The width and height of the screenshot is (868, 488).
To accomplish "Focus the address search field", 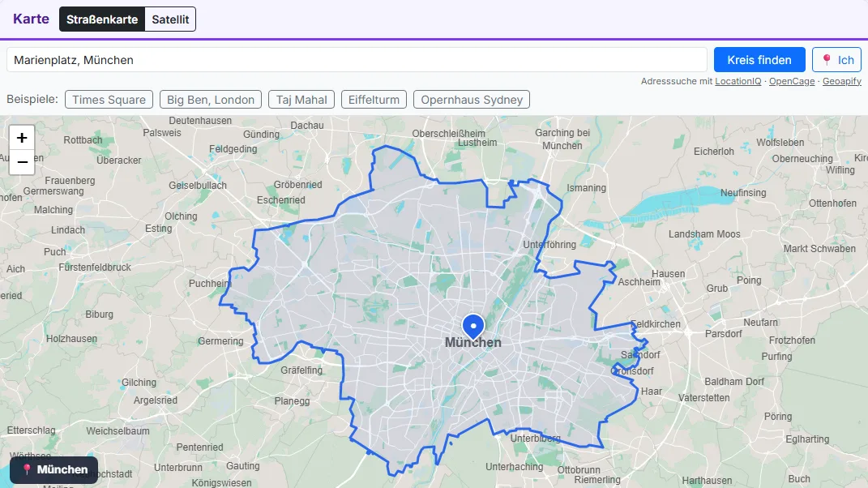I will [357, 60].
